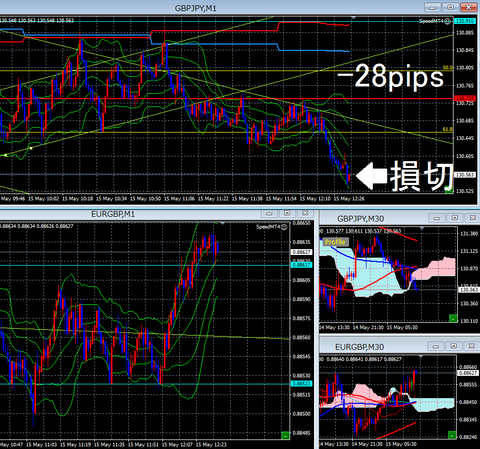480x449 pixels.
Task: Close the GBPJPY,M30 chart window
Action: (x=472, y=218)
